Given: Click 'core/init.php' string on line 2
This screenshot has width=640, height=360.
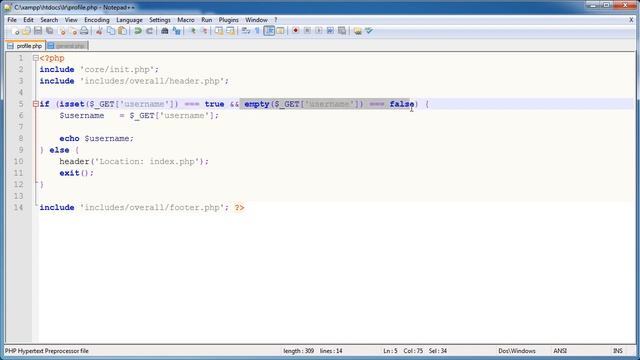Looking at the screenshot, I should coord(117,69).
